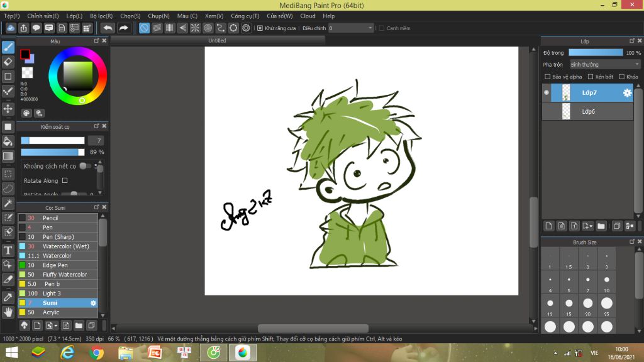Screen dimensions: 644x362
Task: Select the Hand pan tool
Action: click(8, 312)
